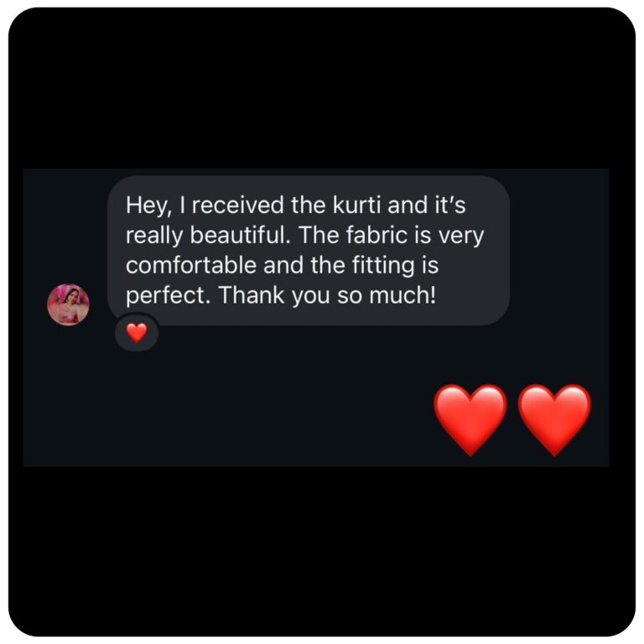Click the word "comfortable" in the message

pyautogui.click(x=191, y=265)
